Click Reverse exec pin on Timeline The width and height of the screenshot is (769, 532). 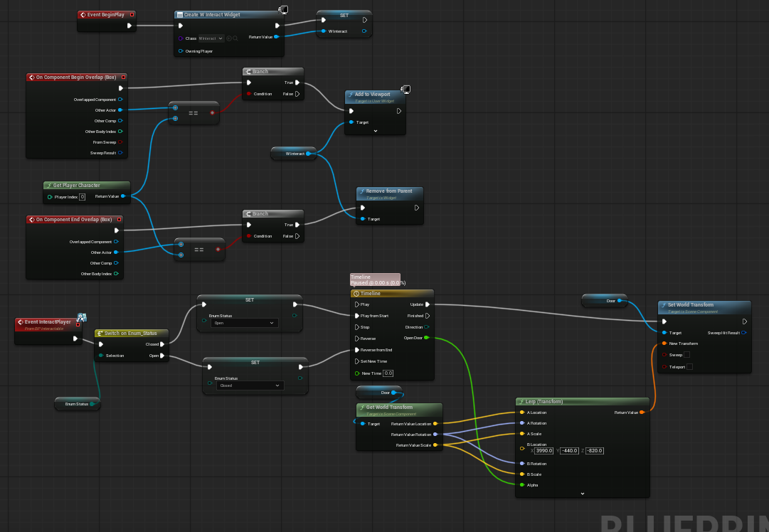click(x=357, y=339)
